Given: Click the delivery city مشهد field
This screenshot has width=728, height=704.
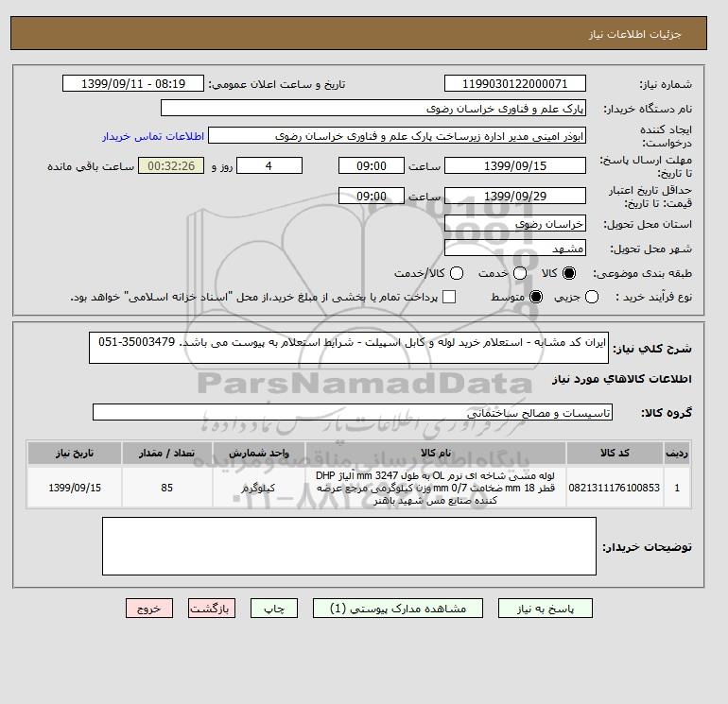Looking at the screenshot, I should (515, 249).
